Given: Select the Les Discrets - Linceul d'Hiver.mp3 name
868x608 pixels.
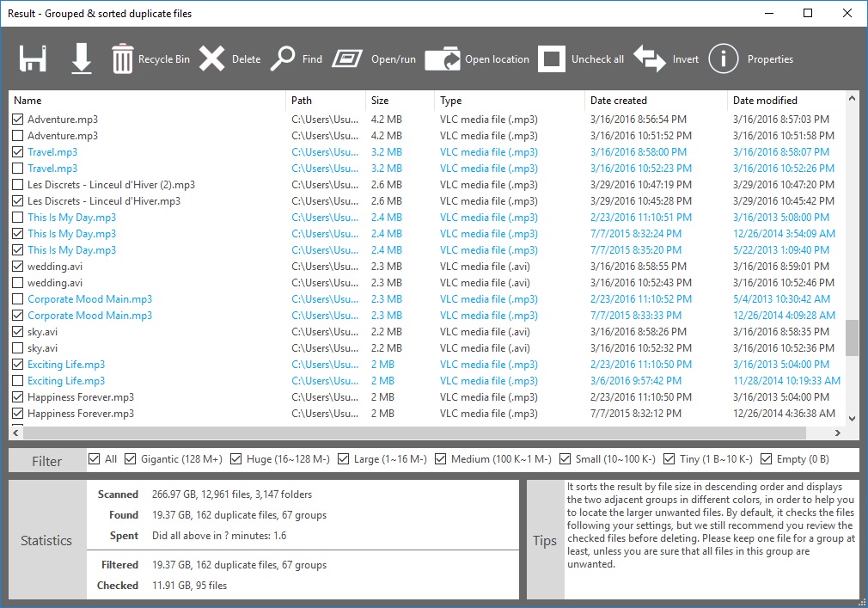Looking at the screenshot, I should tap(104, 201).
